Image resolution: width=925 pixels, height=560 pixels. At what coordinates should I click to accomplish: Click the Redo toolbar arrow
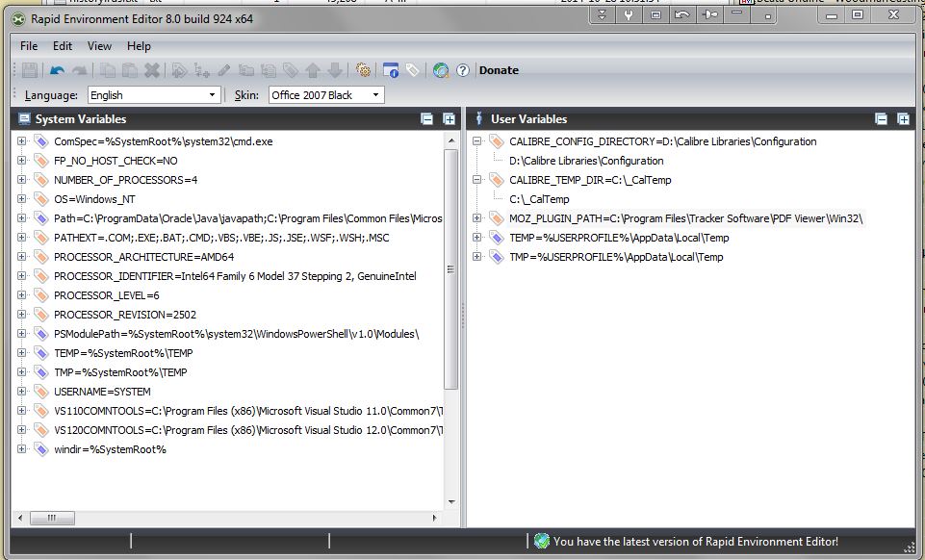pyautogui.click(x=79, y=70)
